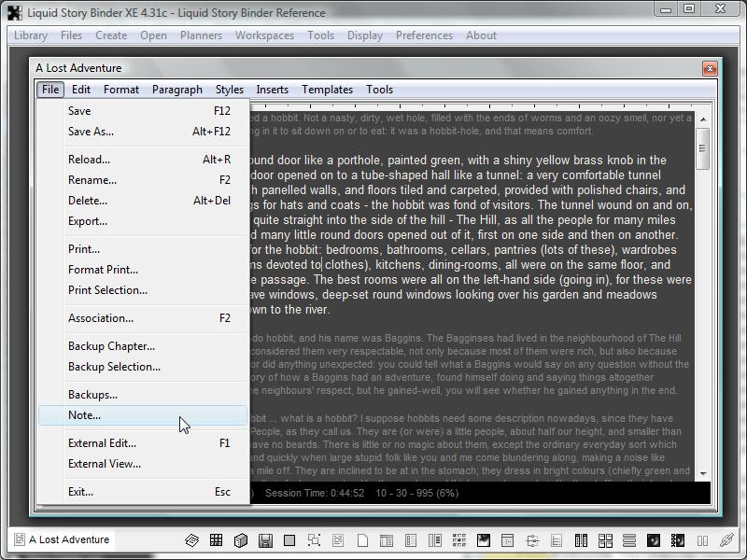
Task: Click the grid table icon in bottom toolbar
Action: click(216, 539)
